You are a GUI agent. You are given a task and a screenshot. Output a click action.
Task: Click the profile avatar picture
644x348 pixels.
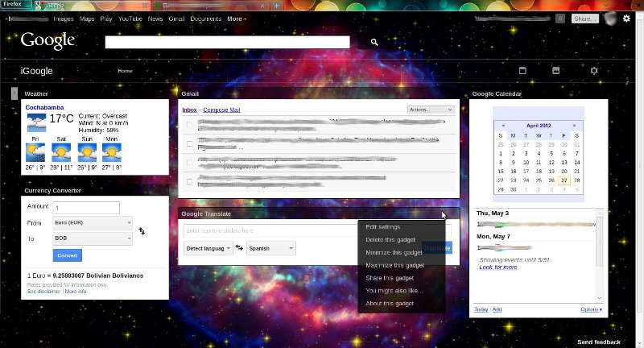point(611,19)
